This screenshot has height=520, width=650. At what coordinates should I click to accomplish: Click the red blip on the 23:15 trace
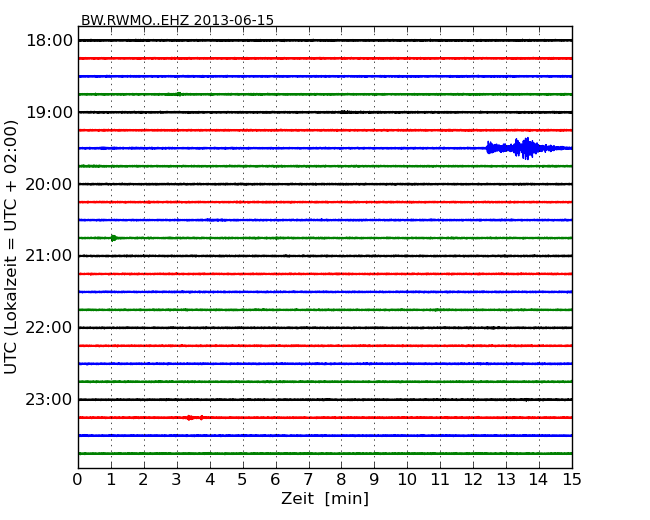194,418
